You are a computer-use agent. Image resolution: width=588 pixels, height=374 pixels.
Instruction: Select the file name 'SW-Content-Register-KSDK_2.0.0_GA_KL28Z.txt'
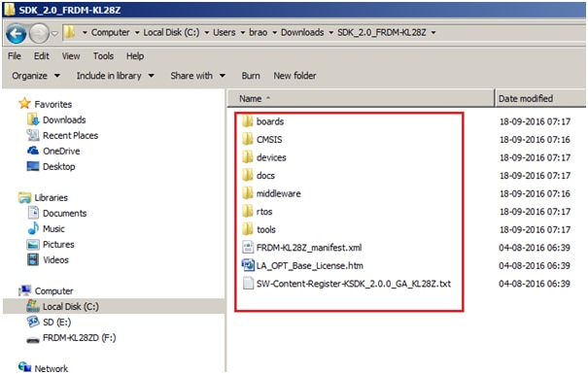[354, 284]
